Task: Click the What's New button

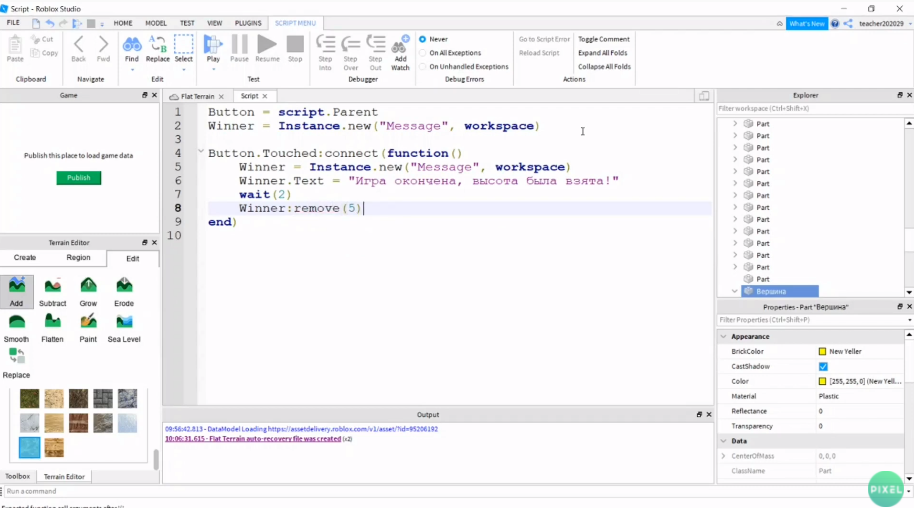Action: pyautogui.click(x=807, y=23)
